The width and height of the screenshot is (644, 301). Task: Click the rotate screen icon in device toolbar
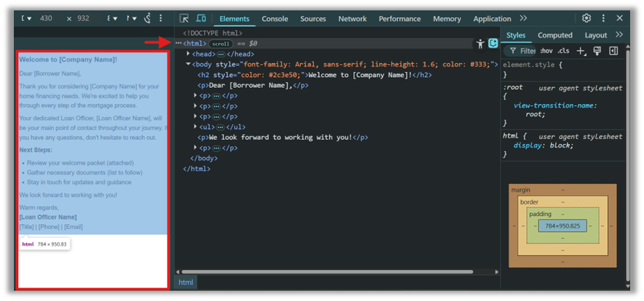147,19
